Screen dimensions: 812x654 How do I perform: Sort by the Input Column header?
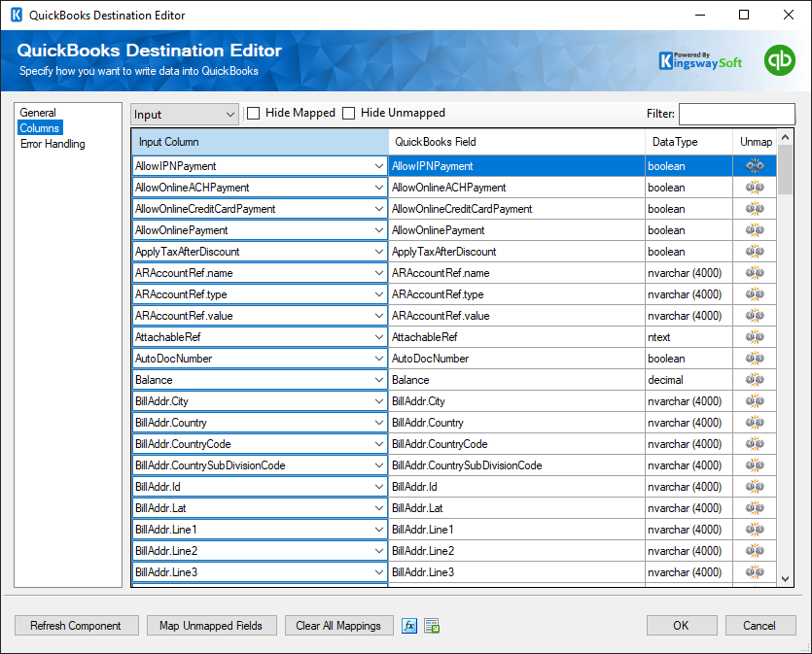[260, 142]
